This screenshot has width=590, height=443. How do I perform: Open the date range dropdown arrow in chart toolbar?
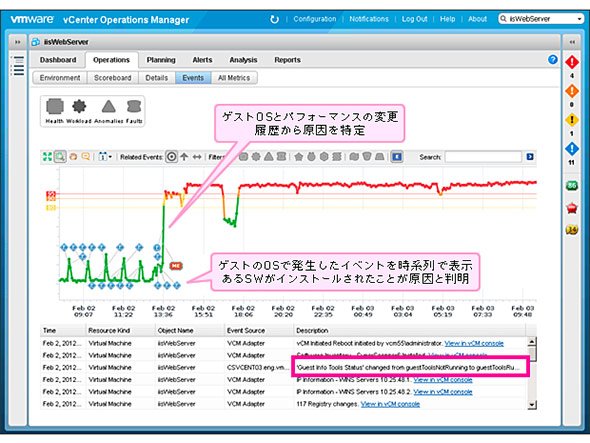(110, 157)
